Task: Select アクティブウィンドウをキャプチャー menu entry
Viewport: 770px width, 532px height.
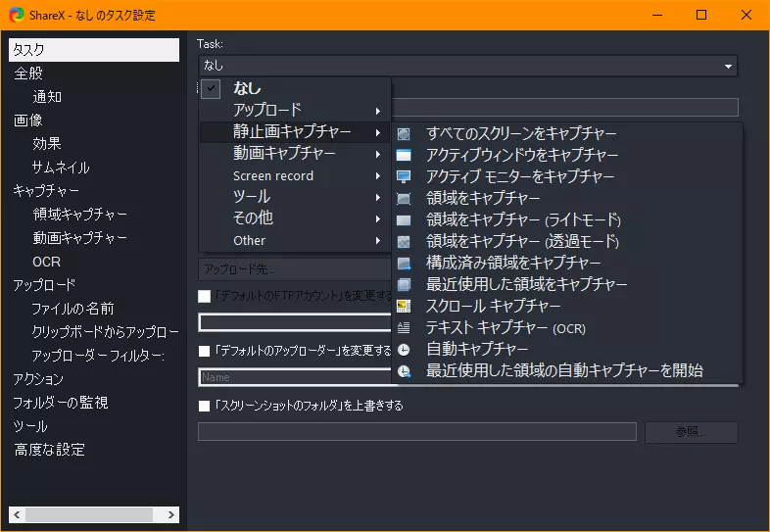Action: click(567, 155)
